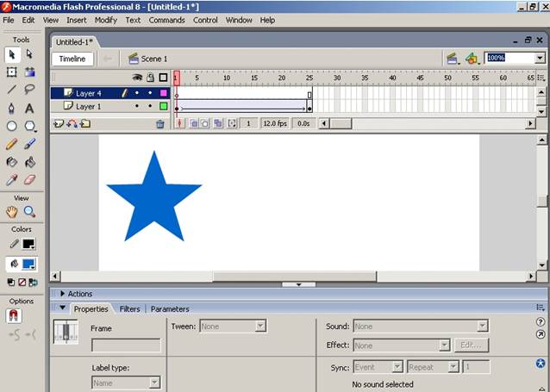The height and width of the screenshot is (392, 550).
Task: Toggle Onion Skin Outlines button
Action: coord(204,123)
